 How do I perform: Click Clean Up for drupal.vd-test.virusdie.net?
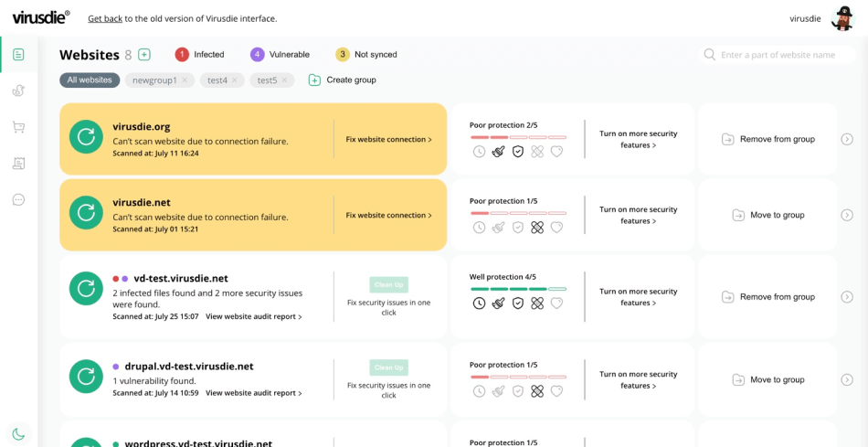click(388, 367)
